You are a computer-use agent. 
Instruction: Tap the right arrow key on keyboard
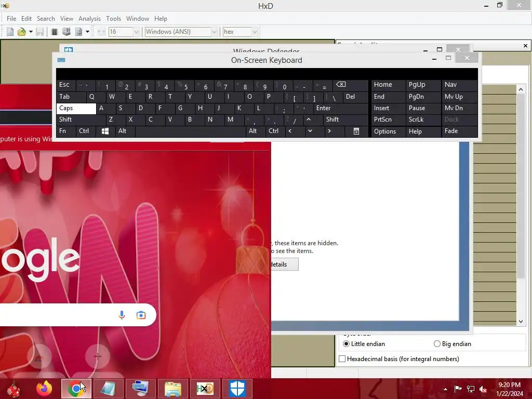click(334, 131)
